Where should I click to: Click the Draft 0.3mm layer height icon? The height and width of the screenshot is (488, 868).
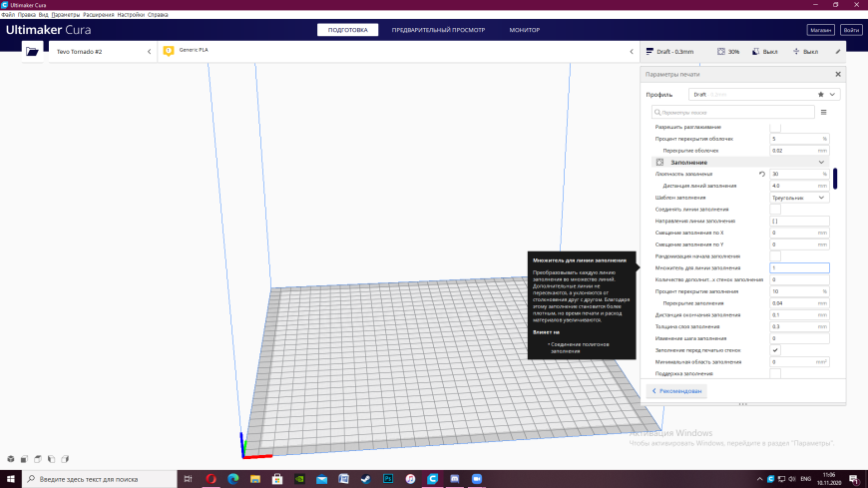click(650, 52)
